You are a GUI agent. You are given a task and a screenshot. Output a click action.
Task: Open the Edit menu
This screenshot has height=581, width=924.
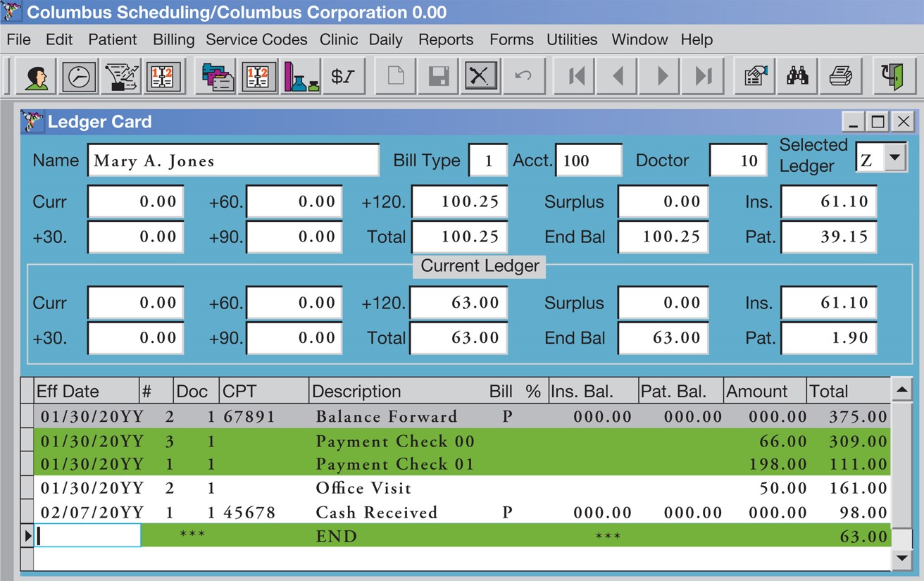click(59, 39)
